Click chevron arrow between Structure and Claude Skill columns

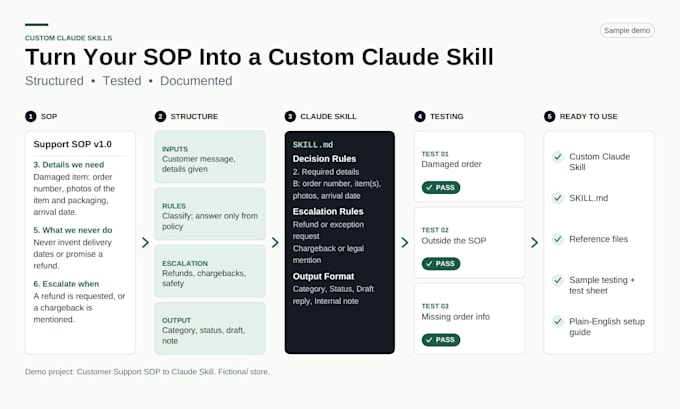[x=275, y=242]
